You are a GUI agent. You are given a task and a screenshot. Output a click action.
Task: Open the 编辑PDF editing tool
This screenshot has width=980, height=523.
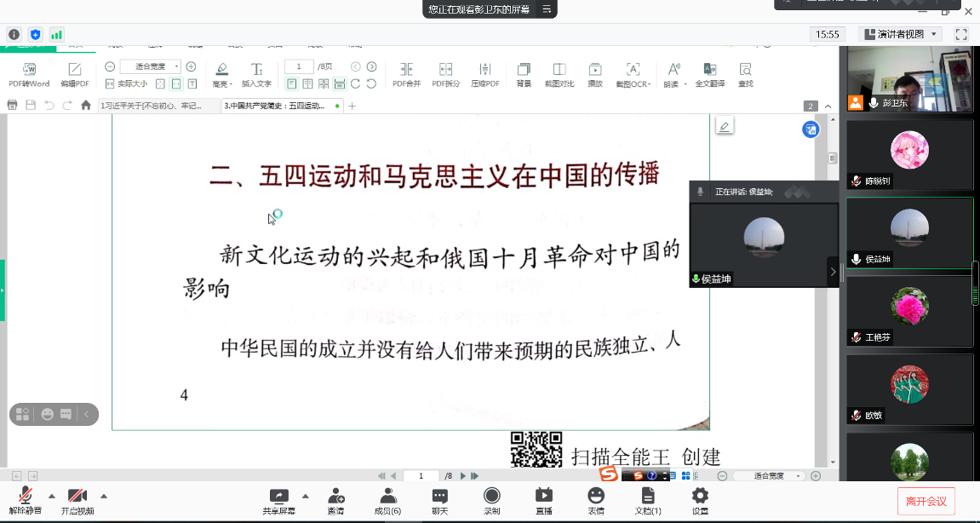[x=74, y=75]
